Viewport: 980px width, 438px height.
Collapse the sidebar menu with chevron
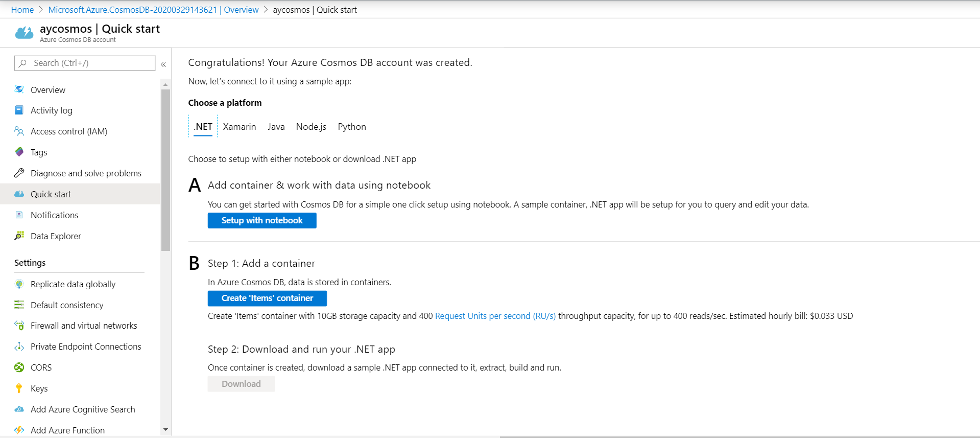coord(163,64)
